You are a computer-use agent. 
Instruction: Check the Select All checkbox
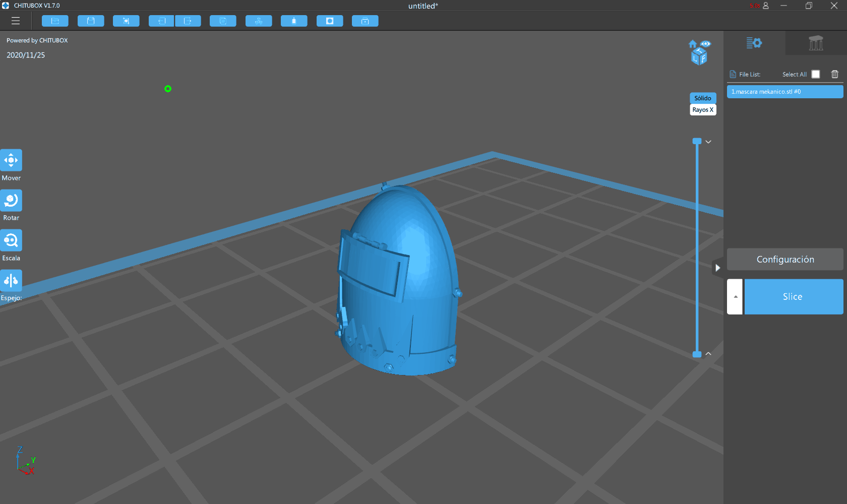(816, 74)
